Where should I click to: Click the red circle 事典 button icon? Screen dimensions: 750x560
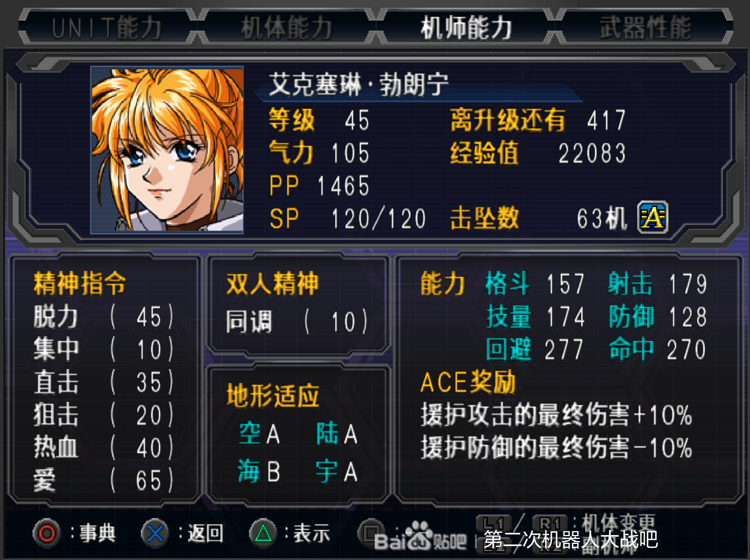(47, 533)
